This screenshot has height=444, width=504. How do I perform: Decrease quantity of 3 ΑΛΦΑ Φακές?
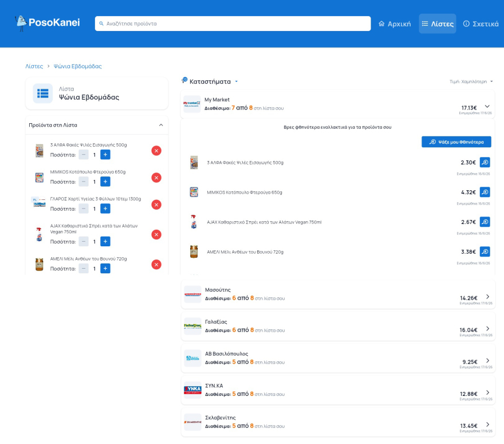(84, 155)
